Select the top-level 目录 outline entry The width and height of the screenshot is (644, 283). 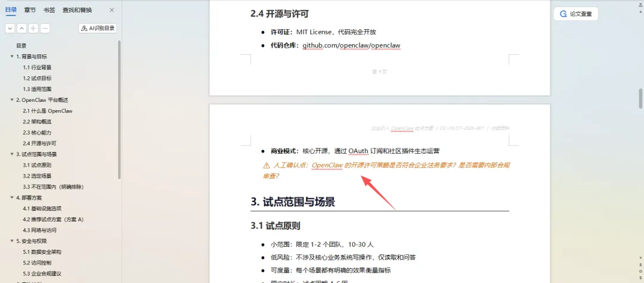[x=21, y=46]
